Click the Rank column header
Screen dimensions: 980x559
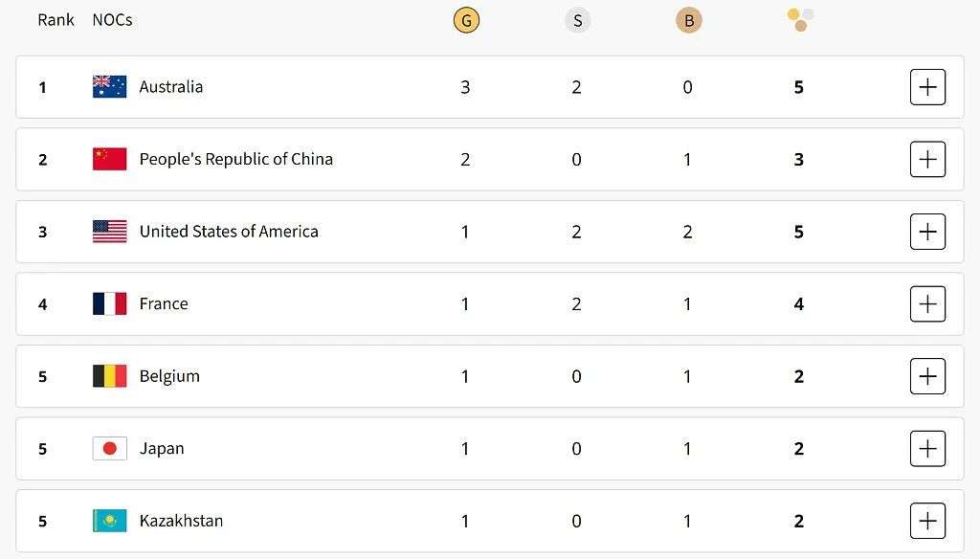pyautogui.click(x=56, y=20)
